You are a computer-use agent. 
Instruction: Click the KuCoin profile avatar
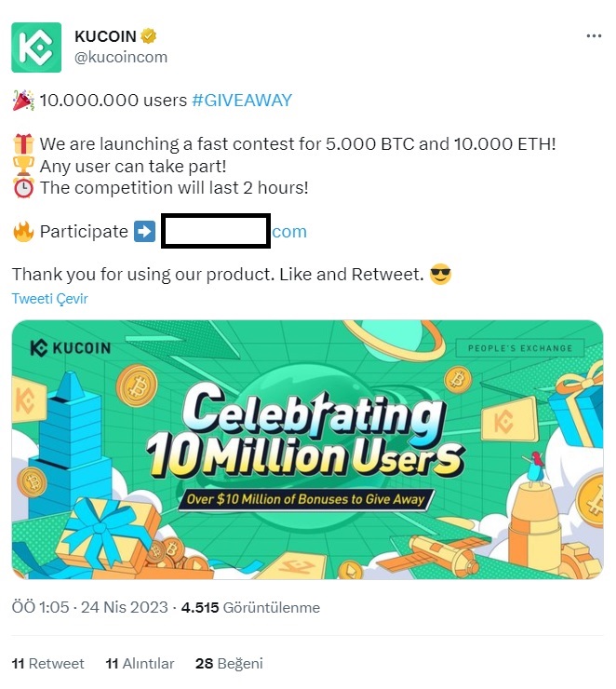click(35, 47)
